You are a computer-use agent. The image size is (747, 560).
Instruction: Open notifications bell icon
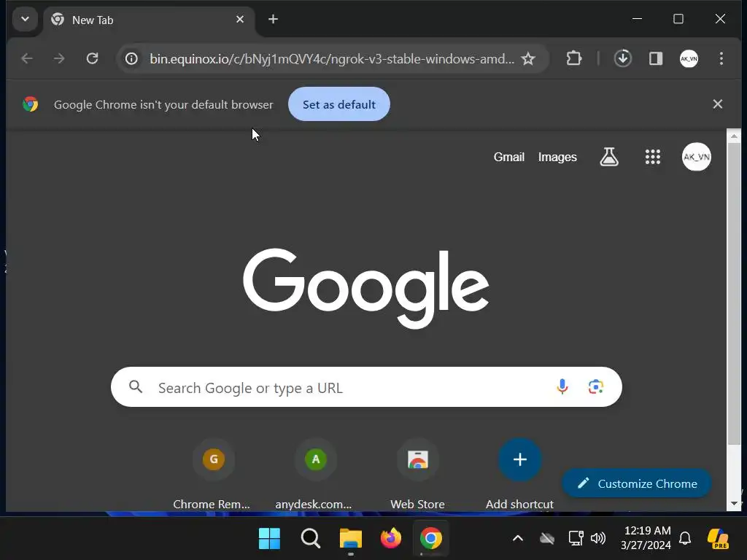point(685,539)
